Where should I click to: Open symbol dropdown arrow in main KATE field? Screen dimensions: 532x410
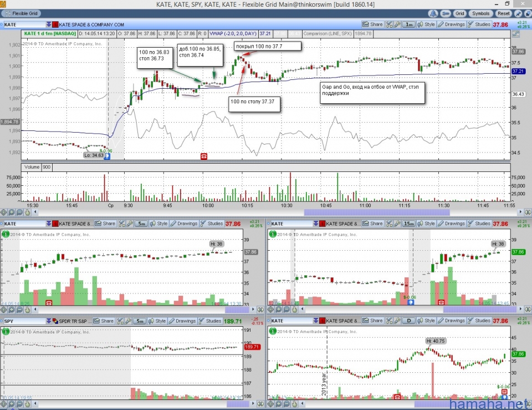[49, 24]
